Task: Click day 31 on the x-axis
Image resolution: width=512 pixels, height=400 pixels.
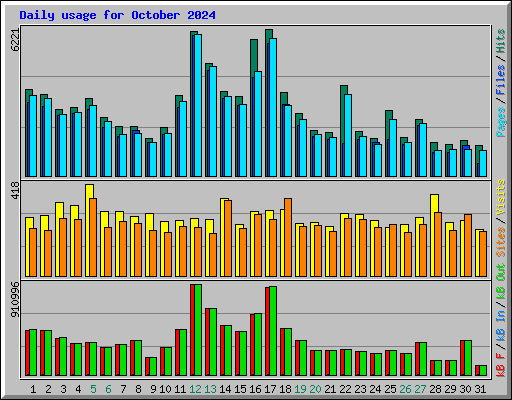Action: 480,389
